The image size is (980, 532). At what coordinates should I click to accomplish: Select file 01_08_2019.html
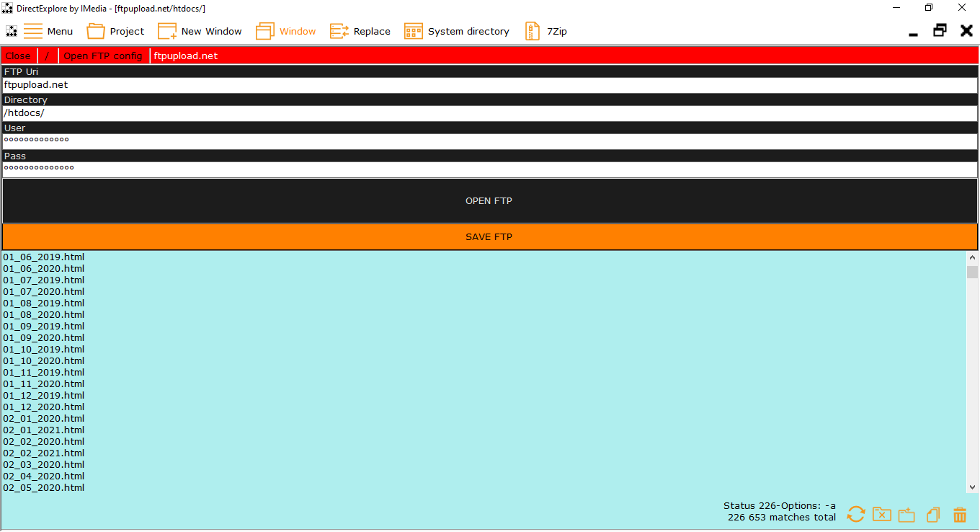click(x=44, y=303)
